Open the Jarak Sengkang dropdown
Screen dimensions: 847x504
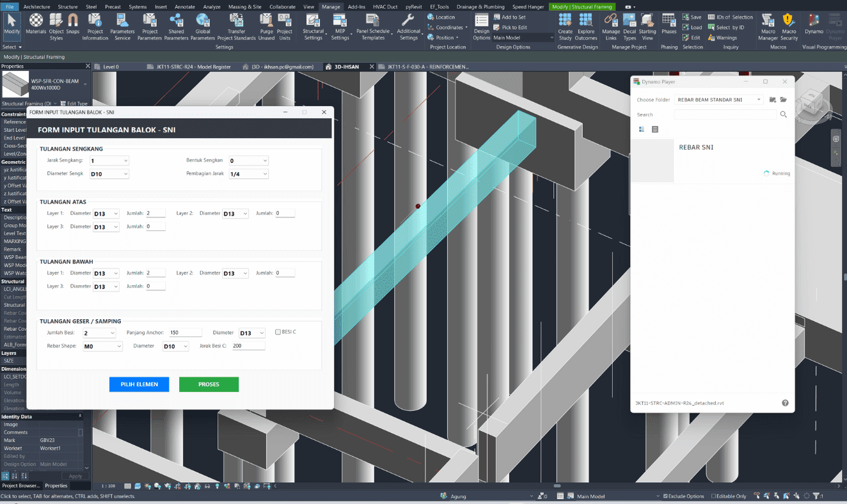pyautogui.click(x=109, y=161)
